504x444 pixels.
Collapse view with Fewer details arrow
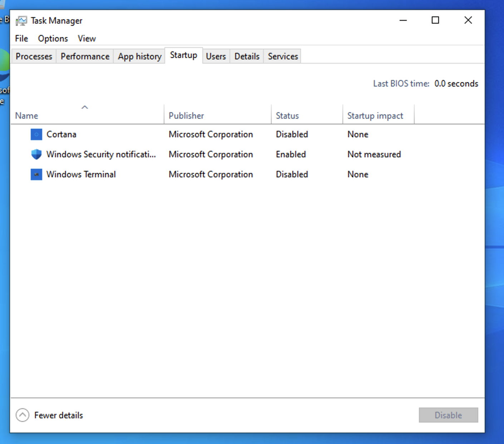point(23,415)
